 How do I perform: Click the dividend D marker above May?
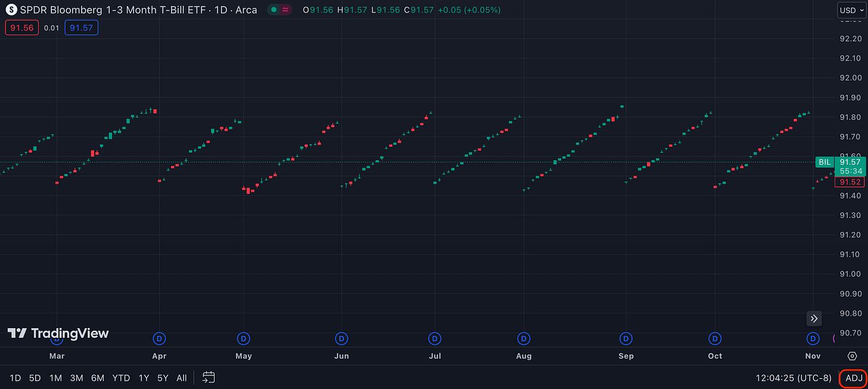click(243, 338)
